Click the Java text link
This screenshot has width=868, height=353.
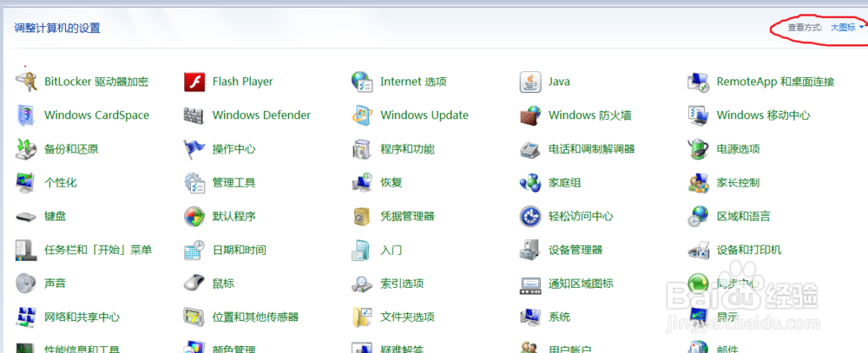pyautogui.click(x=559, y=82)
